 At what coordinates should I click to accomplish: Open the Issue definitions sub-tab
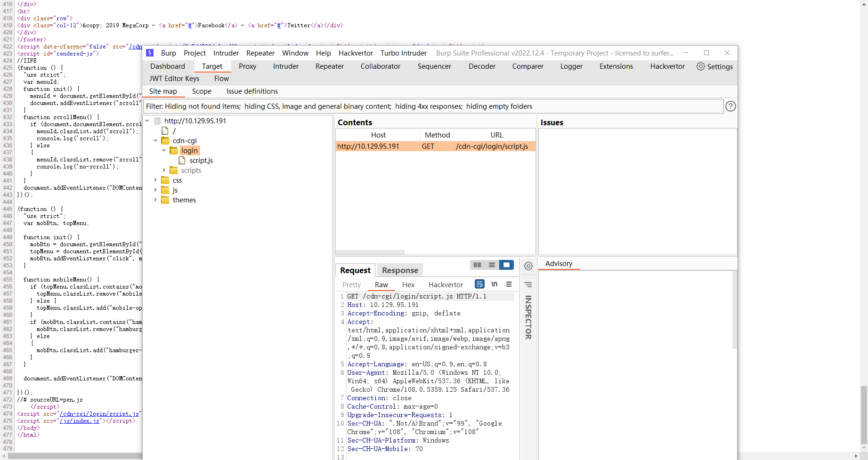pyautogui.click(x=252, y=91)
